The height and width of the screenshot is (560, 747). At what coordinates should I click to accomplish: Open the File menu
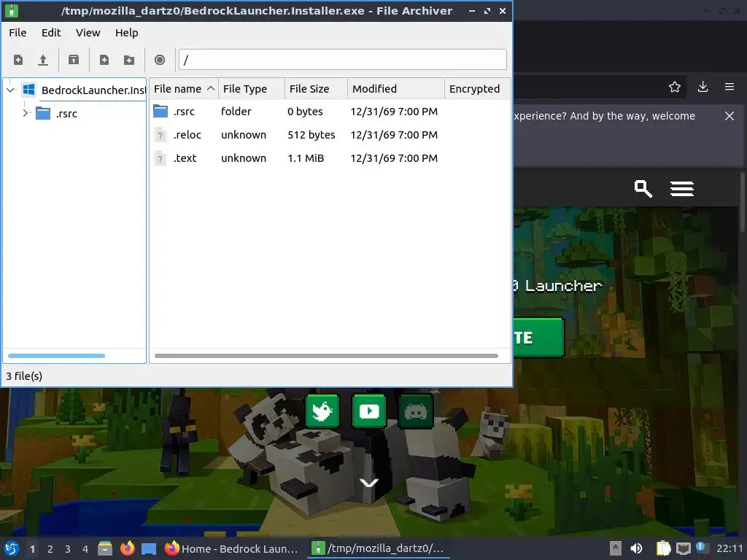tap(18, 33)
